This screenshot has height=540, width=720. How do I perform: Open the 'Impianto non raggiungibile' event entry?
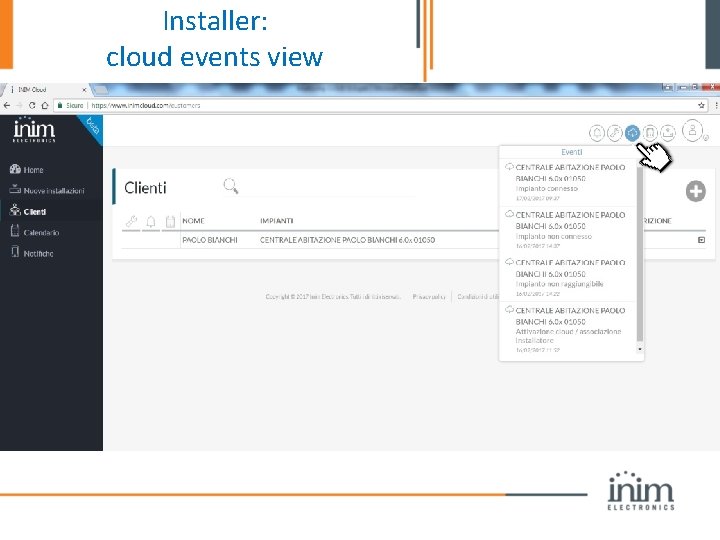pyautogui.click(x=568, y=278)
